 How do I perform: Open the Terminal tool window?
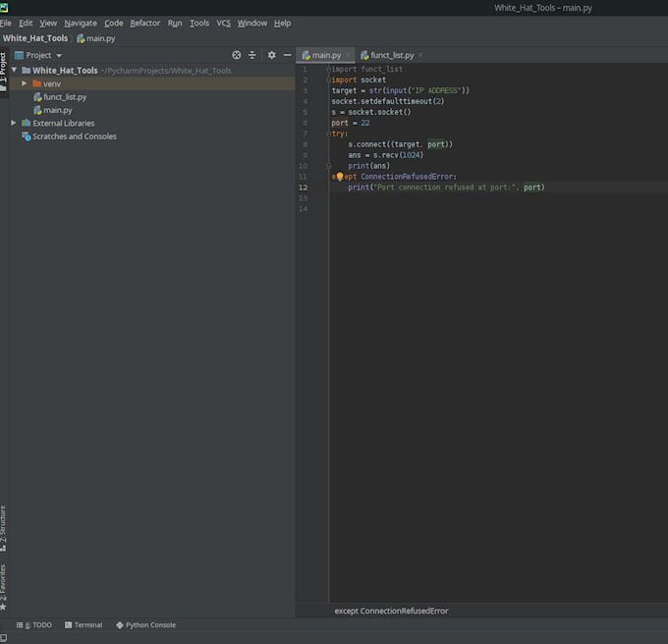(83, 624)
